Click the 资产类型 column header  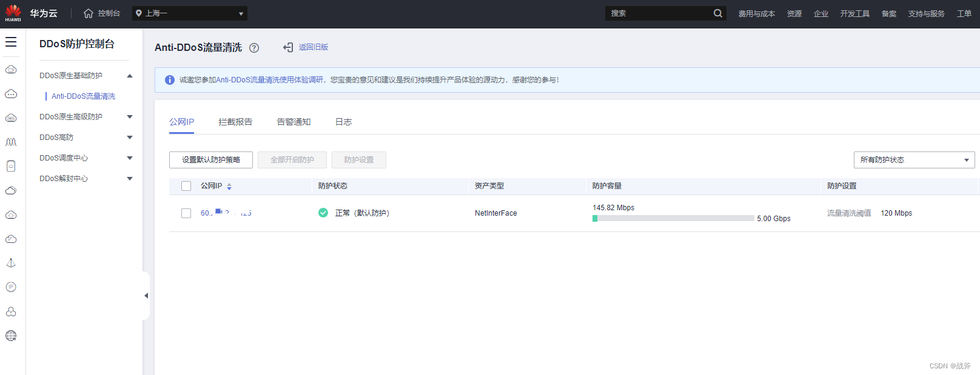489,186
